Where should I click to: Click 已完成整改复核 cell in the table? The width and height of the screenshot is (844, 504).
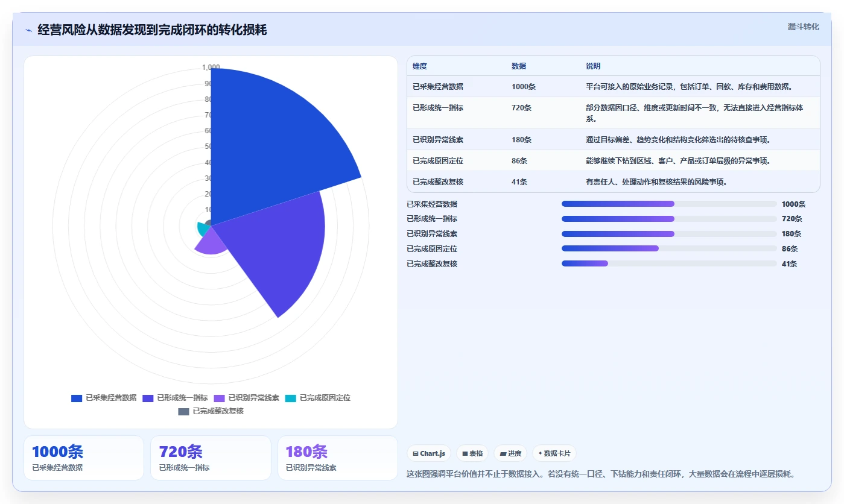438,182
